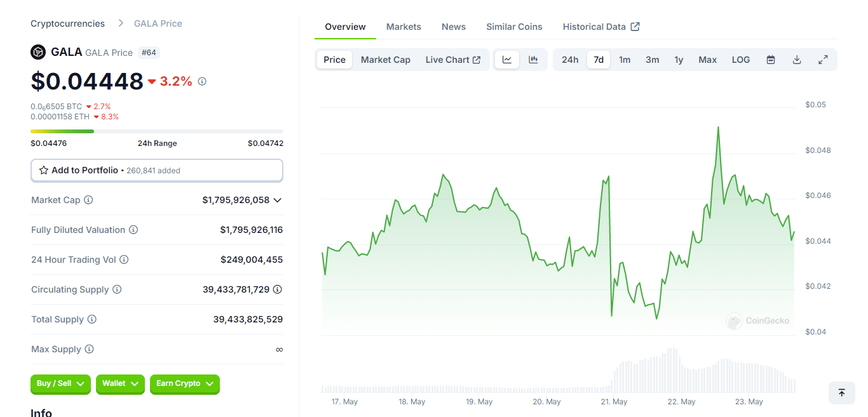This screenshot has height=417, width=868.
Task: Click the $0.048 price axis label
Action: 818,150
